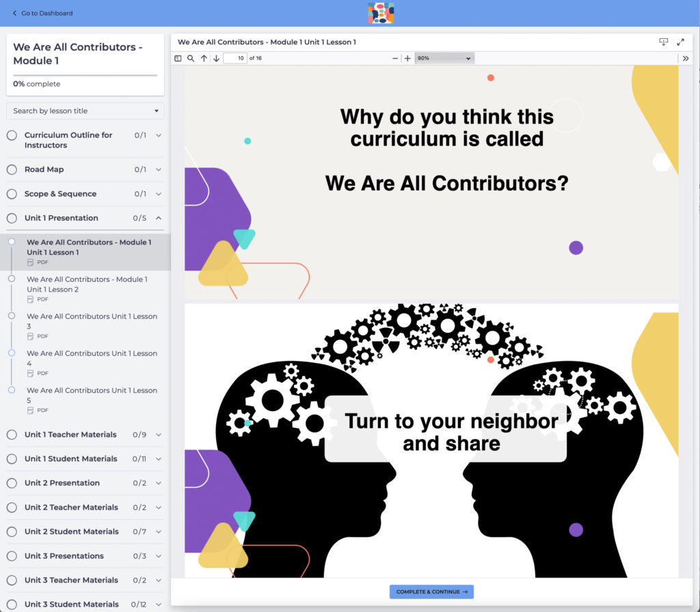Toggle Scope & Sequence completion circle
This screenshot has width=700, height=612.
[x=12, y=194]
